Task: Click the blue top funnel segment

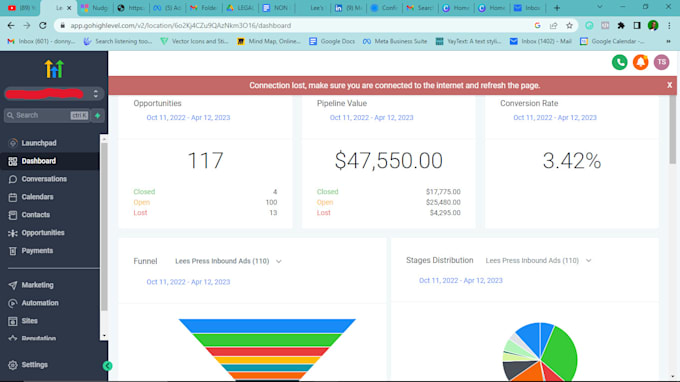Action: (x=267, y=326)
